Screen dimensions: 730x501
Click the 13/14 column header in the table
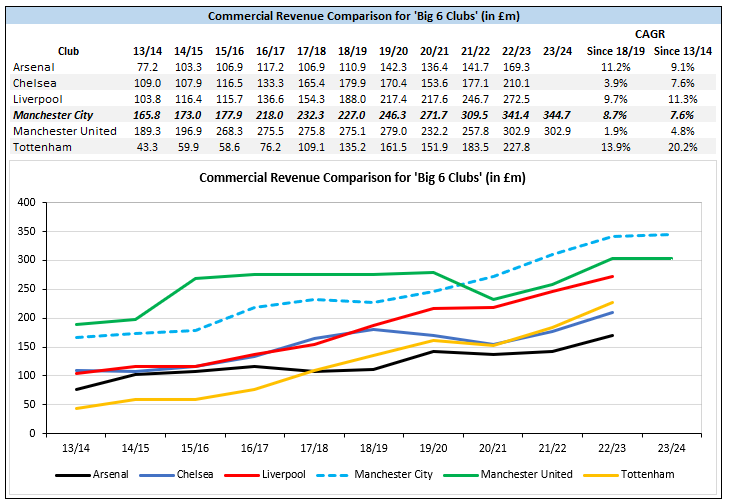(x=148, y=51)
